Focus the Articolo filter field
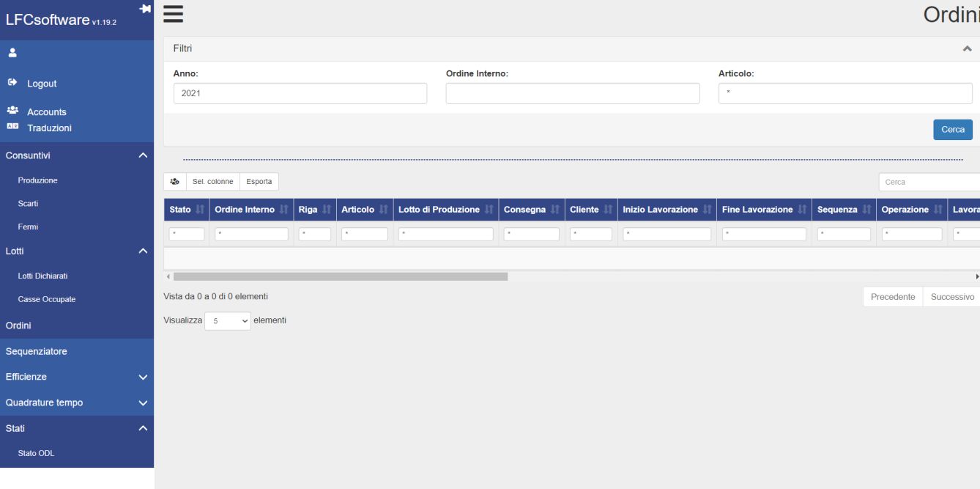Viewport: 980px width, 489px height. [845, 93]
